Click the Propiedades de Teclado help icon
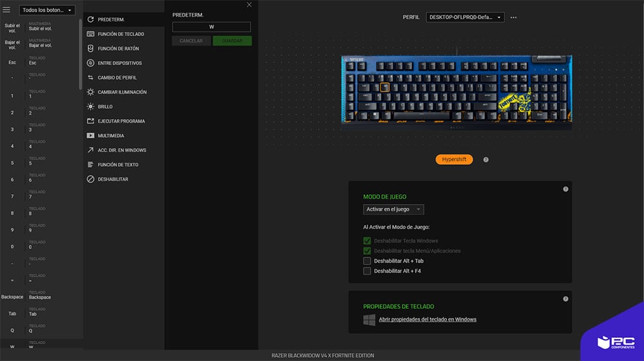The width and height of the screenshot is (644, 361). pos(565,299)
